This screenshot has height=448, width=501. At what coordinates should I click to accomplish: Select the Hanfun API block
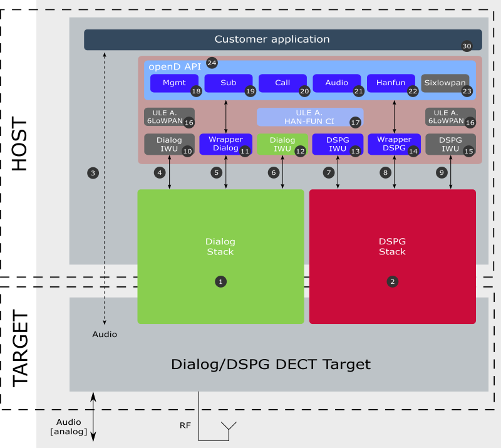391,83
